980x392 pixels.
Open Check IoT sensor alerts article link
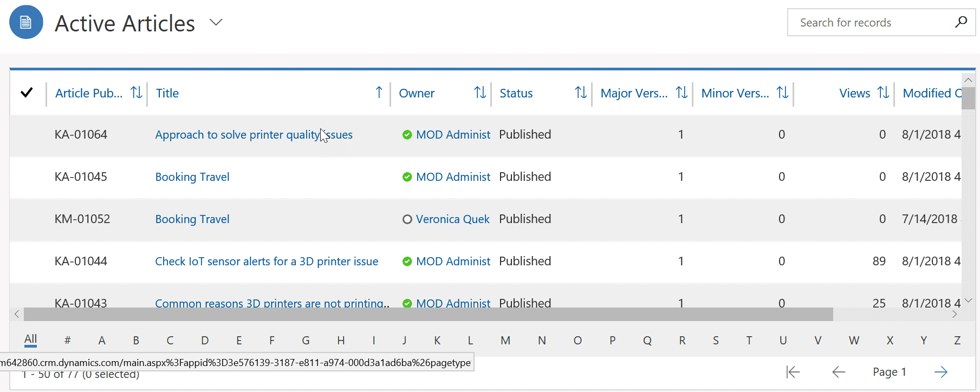(267, 262)
